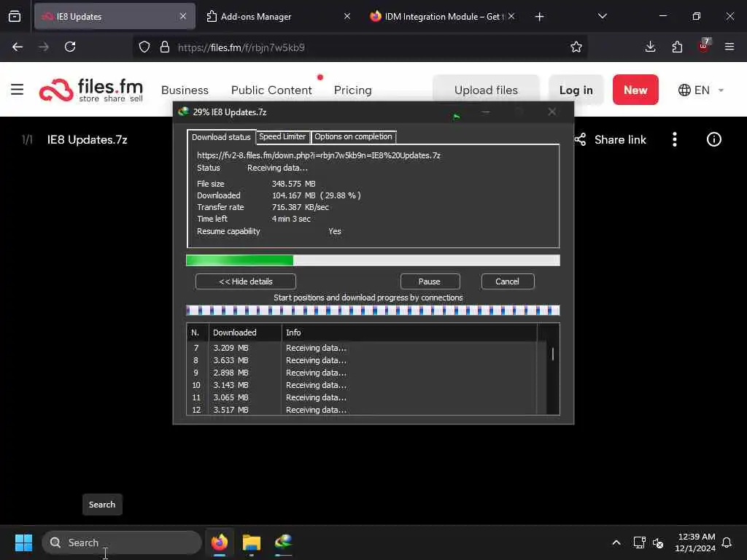Click the connections progress segment bar
Screen dimensions: 747x560
tap(373, 311)
